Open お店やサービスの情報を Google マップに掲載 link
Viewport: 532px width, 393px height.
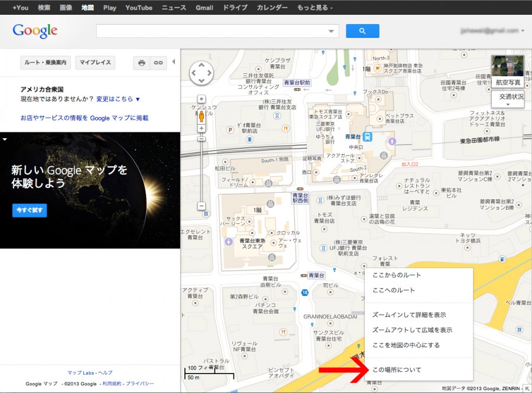pyautogui.click(x=85, y=118)
